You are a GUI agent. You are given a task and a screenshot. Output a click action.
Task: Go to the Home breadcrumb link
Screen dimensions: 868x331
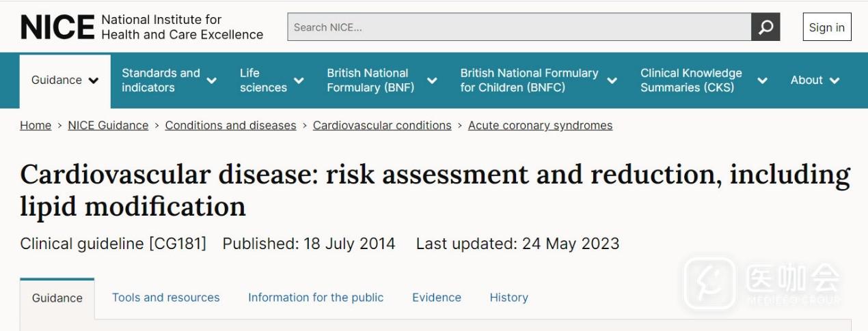36,126
